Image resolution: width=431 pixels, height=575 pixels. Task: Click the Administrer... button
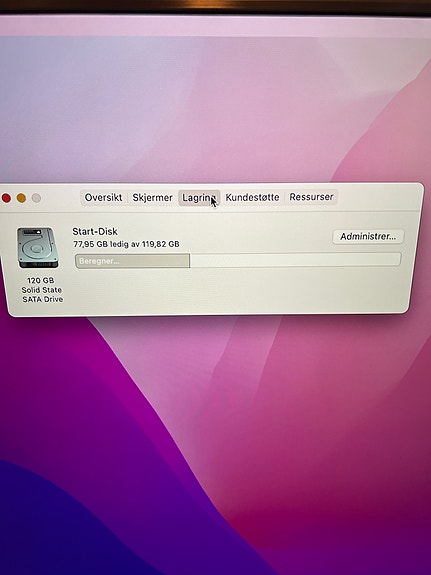pyautogui.click(x=368, y=237)
